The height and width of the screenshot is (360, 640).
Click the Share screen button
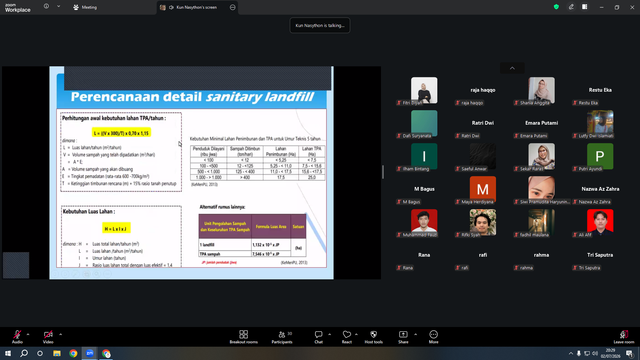coord(403,337)
